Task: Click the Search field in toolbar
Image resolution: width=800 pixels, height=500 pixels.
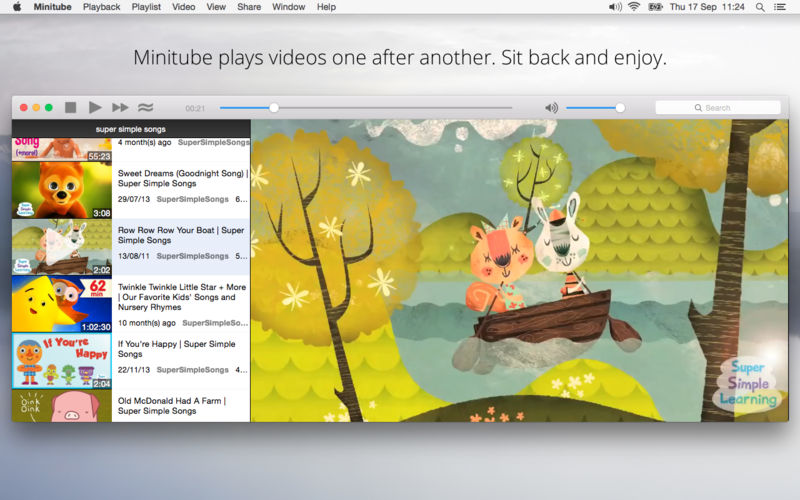Action: tap(718, 107)
